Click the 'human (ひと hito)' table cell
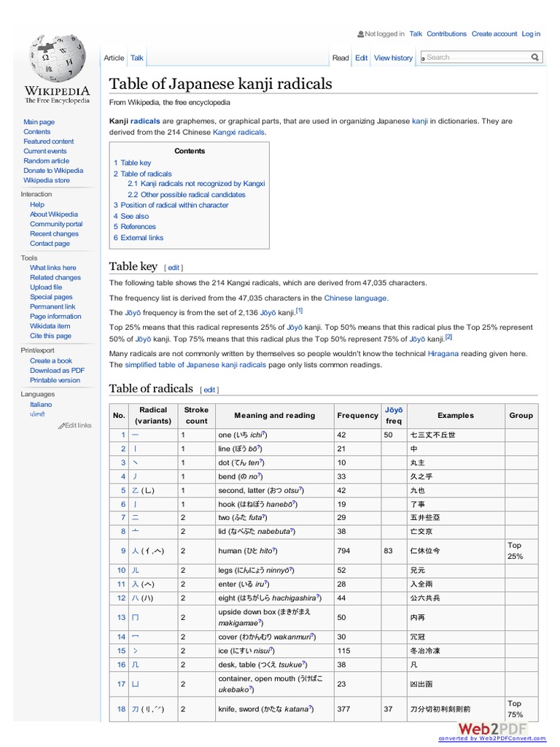Screen dimensions: 560x747 [274, 551]
